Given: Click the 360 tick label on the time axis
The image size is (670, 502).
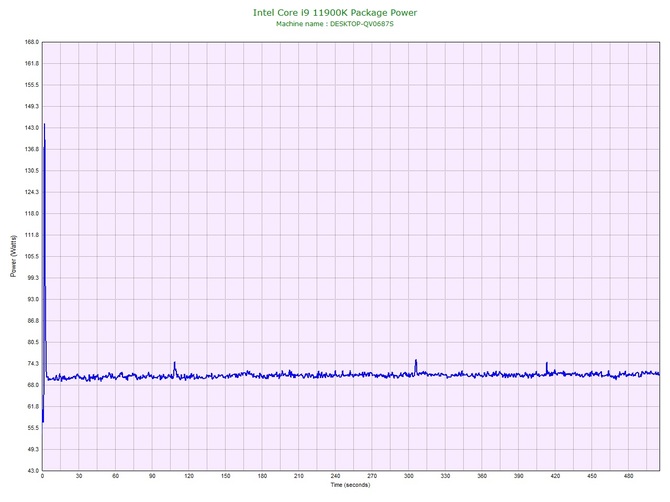Looking at the screenshot, I should [482, 477].
